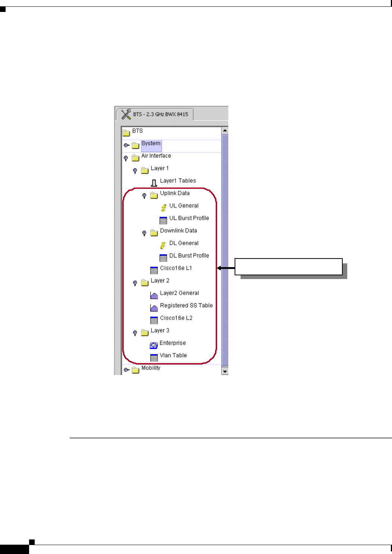
Task: Open the Layer2 General entry
Action: (179, 293)
